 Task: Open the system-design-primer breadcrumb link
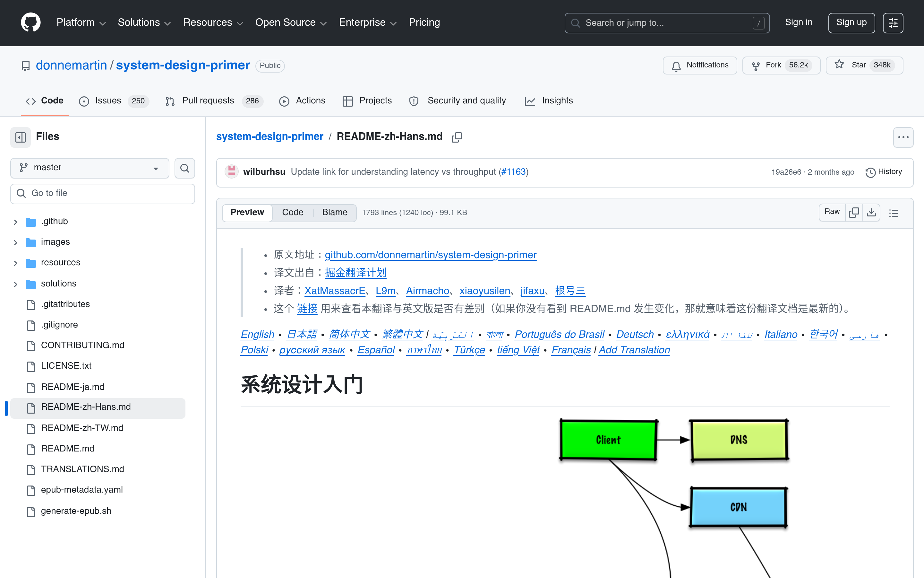tap(269, 137)
